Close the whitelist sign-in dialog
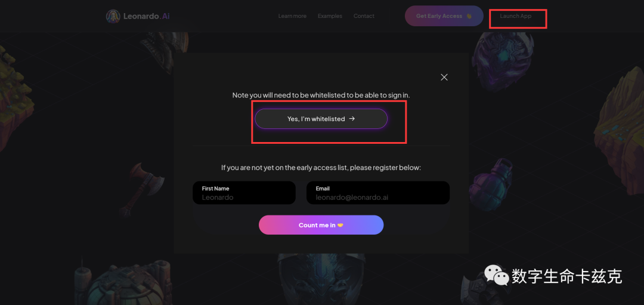This screenshot has height=305, width=644. [444, 77]
